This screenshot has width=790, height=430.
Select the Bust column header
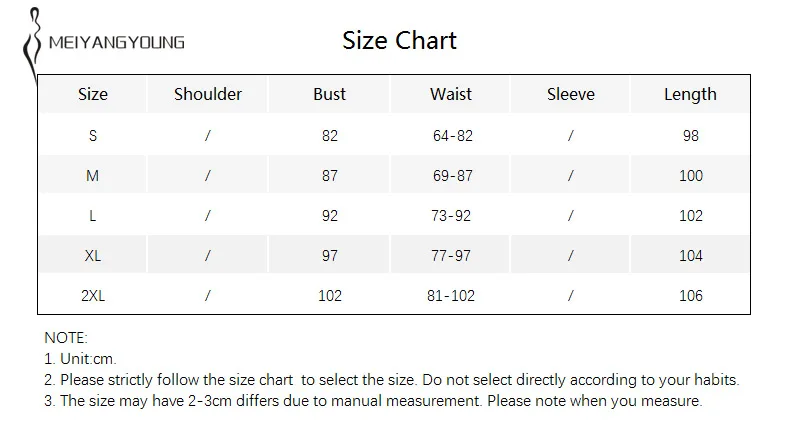click(x=330, y=94)
